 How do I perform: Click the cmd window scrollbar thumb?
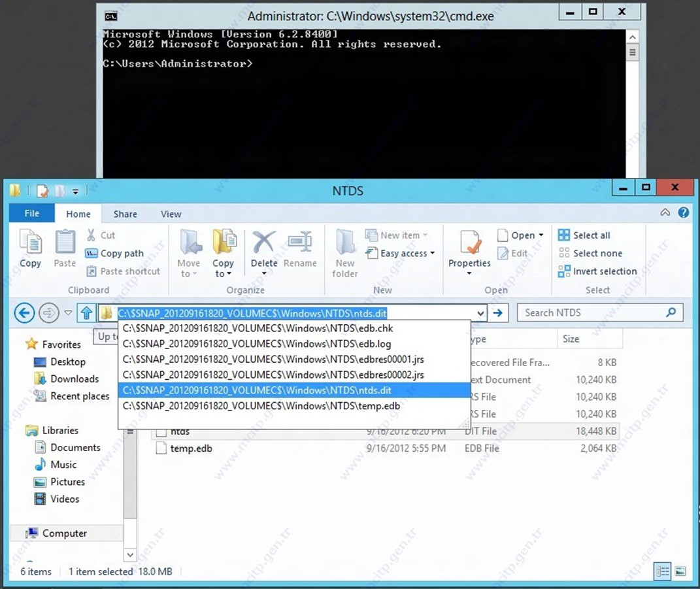[632, 52]
